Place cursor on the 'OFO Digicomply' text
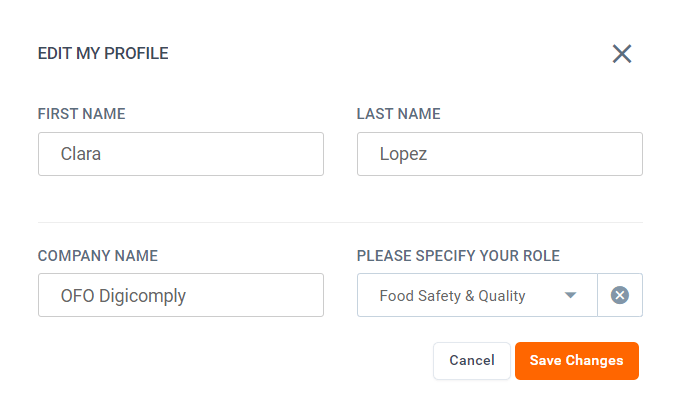The height and width of the screenshot is (404, 676). click(123, 296)
